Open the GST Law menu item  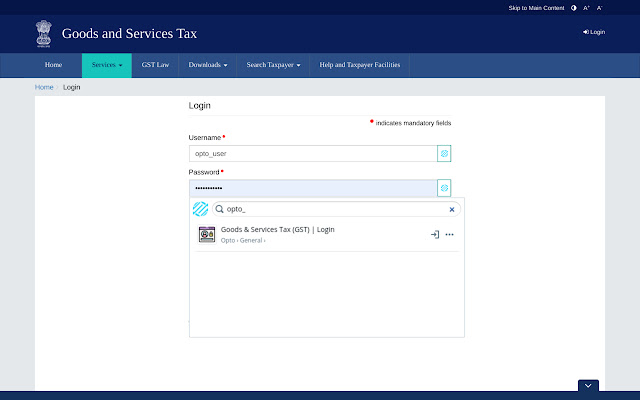click(155, 65)
